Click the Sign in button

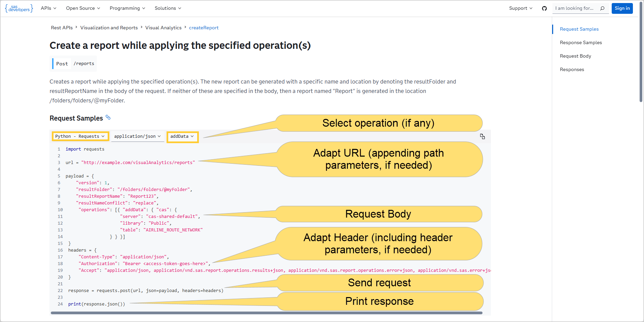tap(622, 8)
